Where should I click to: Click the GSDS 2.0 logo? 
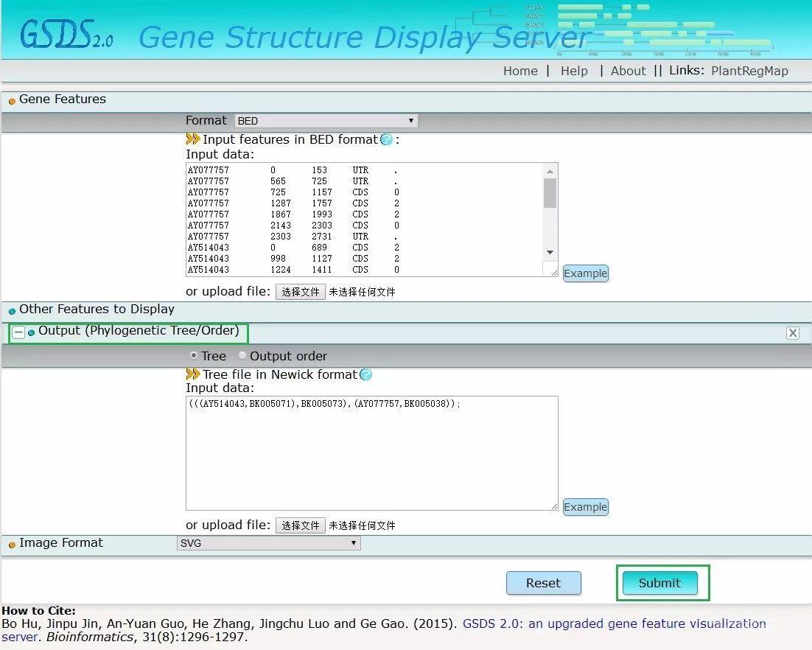66,34
